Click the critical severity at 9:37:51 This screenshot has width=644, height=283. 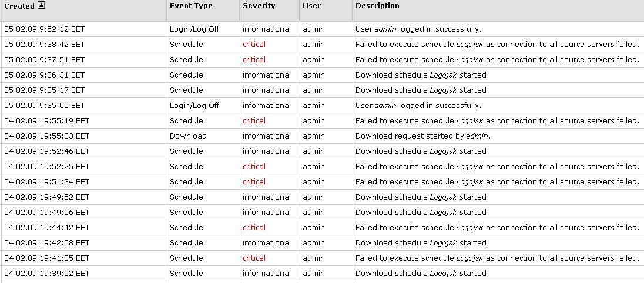[x=254, y=59]
